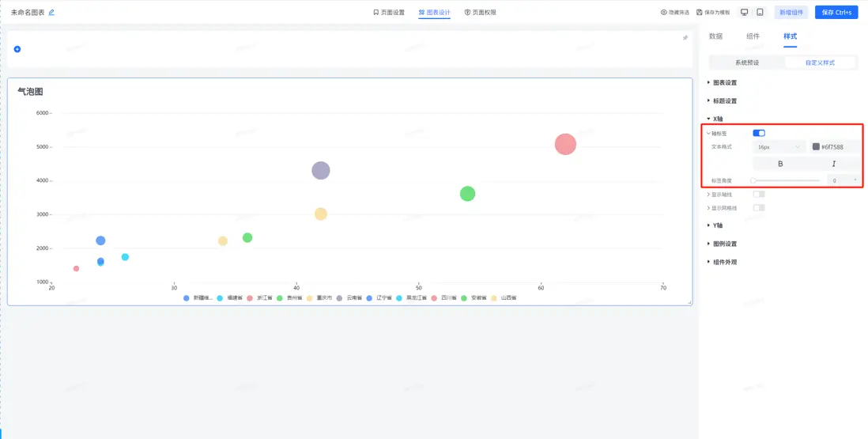The image size is (868, 439).
Task: Switch to desktop monitor preview icon
Action: tap(745, 12)
